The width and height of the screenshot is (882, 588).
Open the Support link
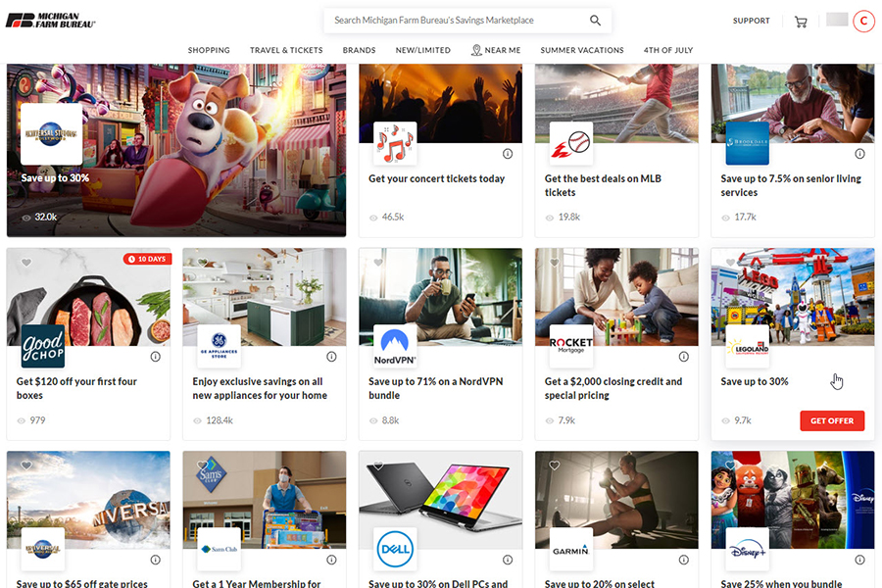click(752, 21)
